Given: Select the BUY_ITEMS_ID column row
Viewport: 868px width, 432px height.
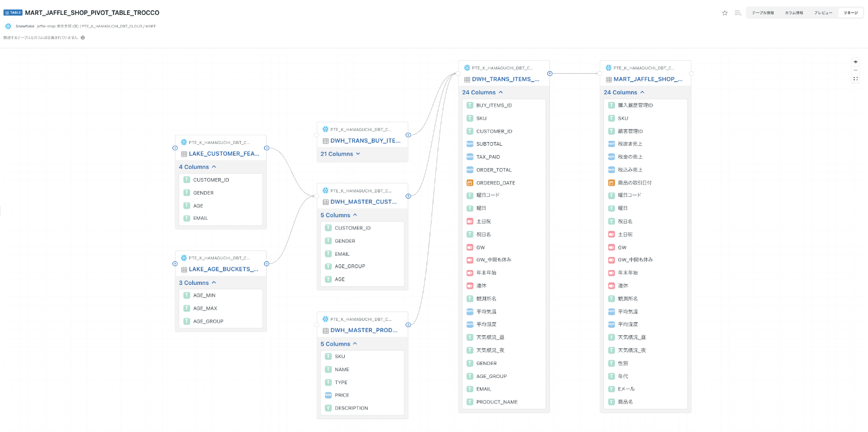Looking at the screenshot, I should [504, 106].
